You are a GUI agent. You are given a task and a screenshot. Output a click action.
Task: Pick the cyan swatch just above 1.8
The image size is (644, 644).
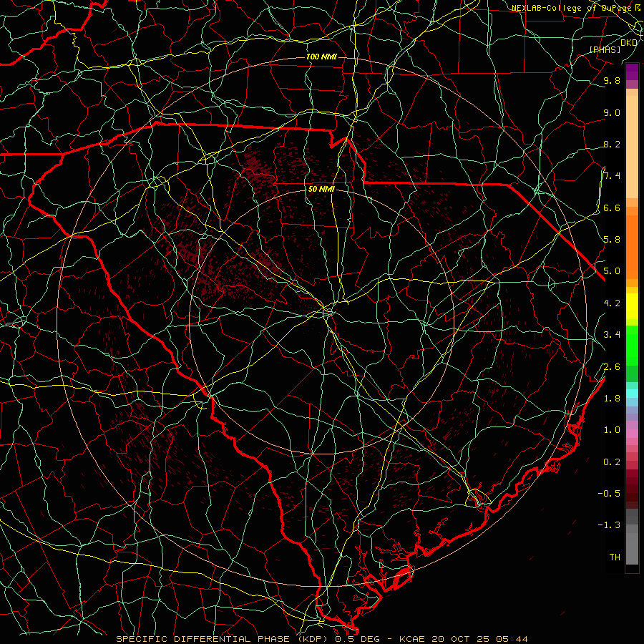point(632,394)
